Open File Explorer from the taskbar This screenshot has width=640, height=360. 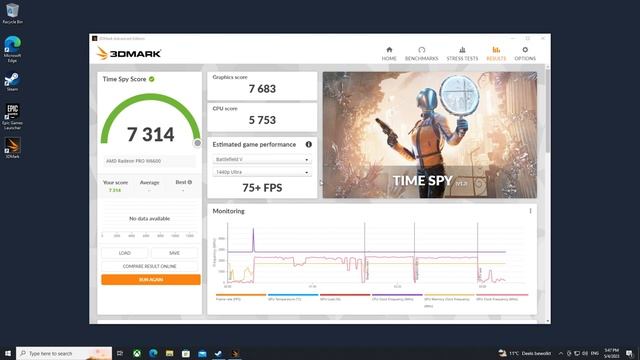[169, 353]
